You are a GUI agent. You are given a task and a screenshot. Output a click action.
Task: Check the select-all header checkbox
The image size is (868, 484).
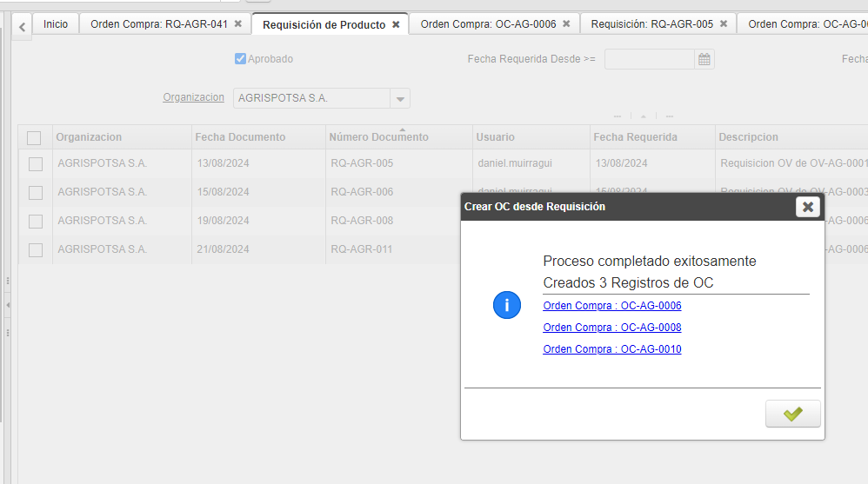pos(34,137)
